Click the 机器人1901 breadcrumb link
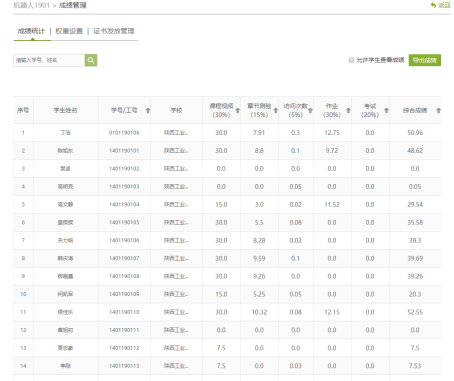 31,5
